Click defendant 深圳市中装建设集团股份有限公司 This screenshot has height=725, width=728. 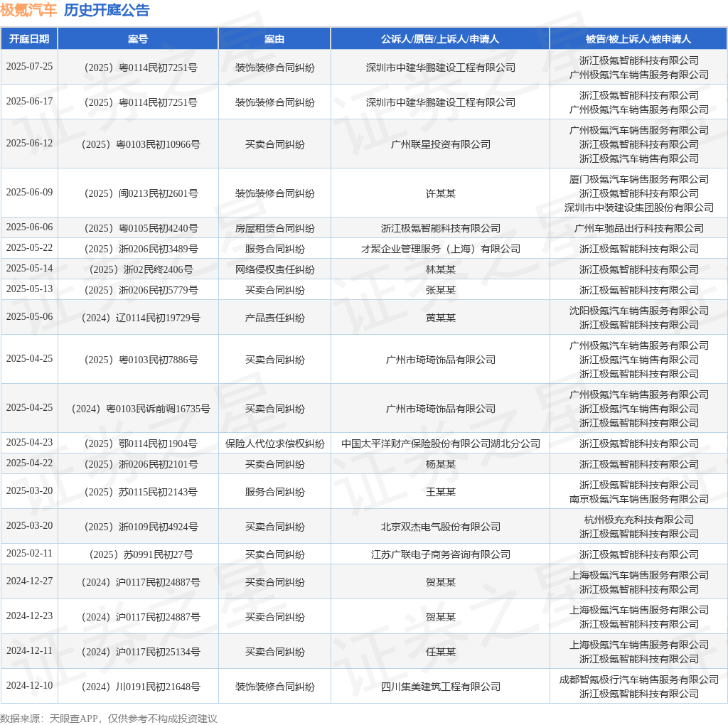(639, 208)
